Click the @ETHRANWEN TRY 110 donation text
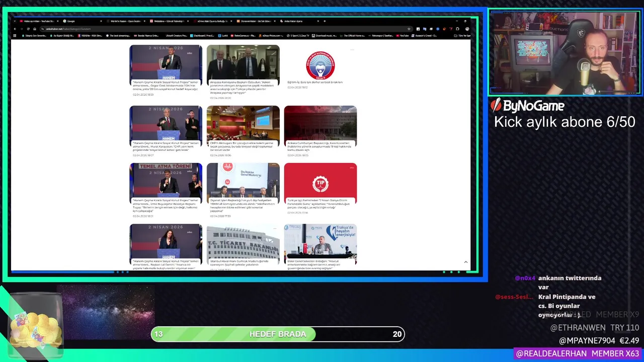644x362 pixels. click(x=595, y=328)
